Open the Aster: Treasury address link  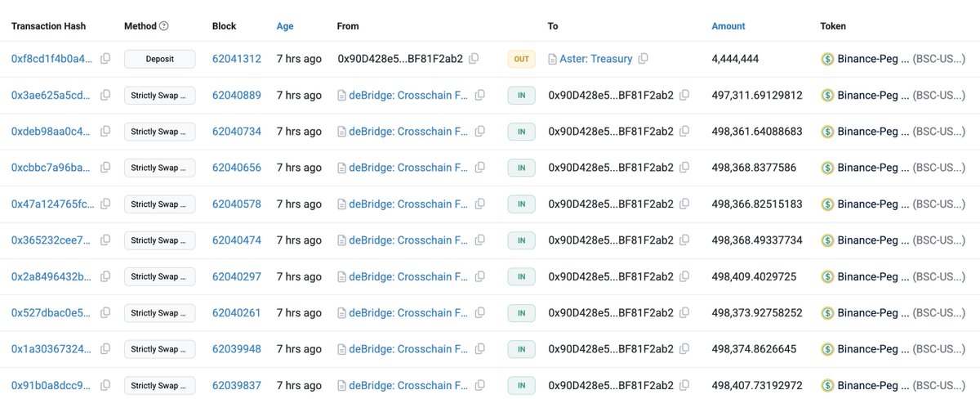coord(595,59)
